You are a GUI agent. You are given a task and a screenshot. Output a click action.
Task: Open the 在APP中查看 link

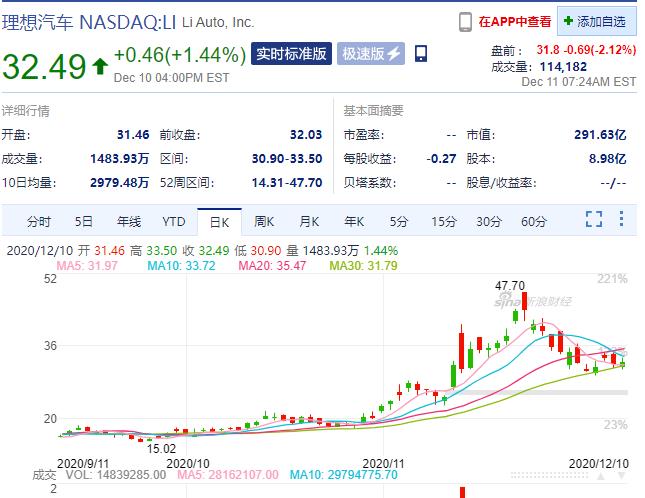click(515, 21)
